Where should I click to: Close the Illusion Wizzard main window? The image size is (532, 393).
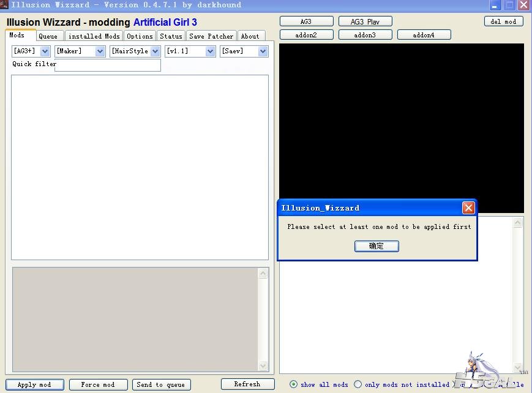523,5
